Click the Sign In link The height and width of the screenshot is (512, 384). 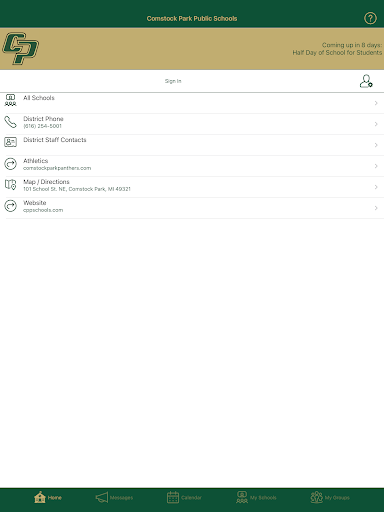point(173,81)
